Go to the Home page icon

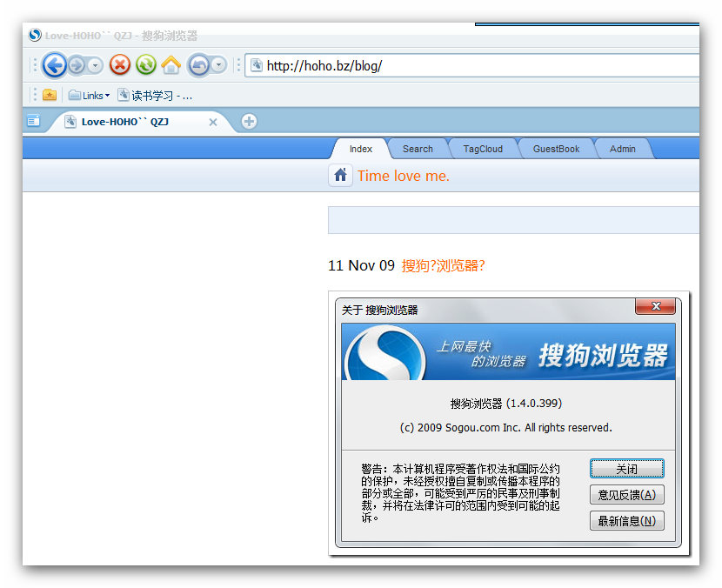pos(171,65)
